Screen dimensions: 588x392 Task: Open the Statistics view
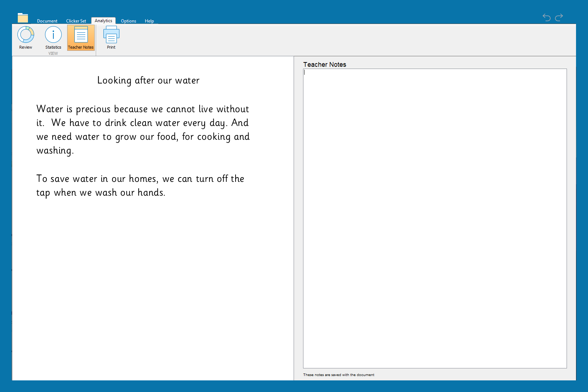pyautogui.click(x=53, y=38)
